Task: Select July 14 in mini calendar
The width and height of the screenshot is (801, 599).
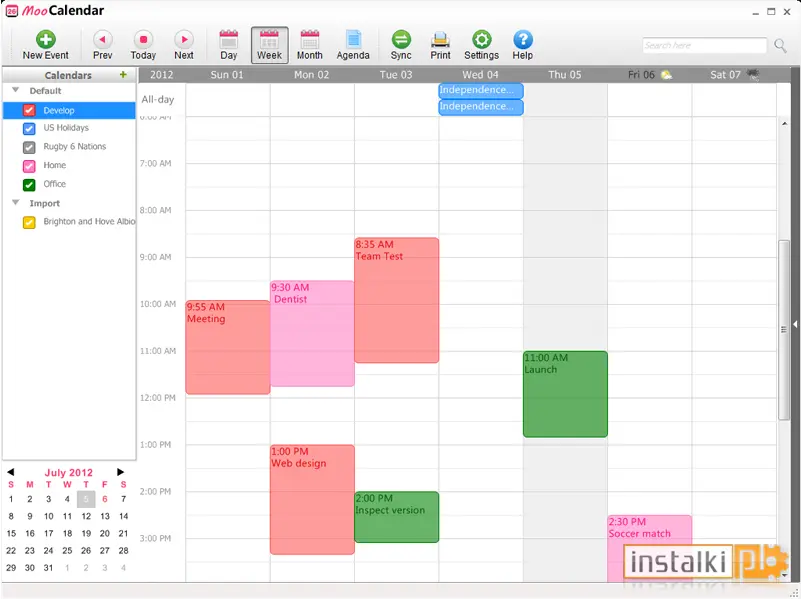Action: click(123, 516)
